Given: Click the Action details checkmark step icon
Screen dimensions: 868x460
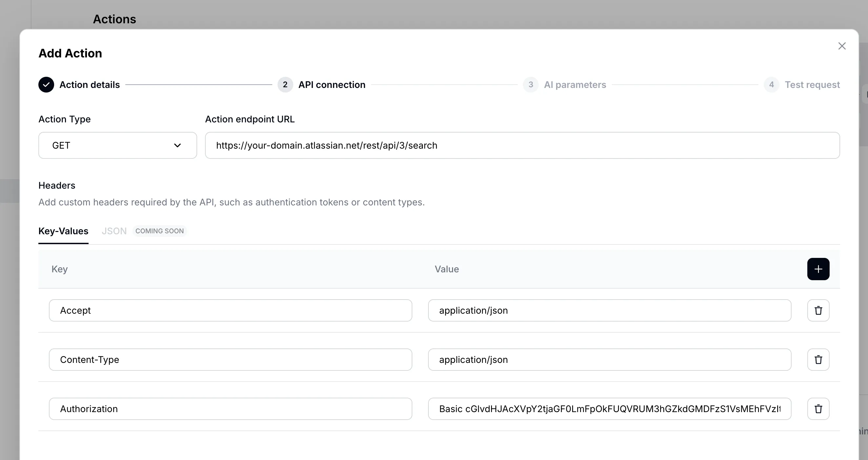Looking at the screenshot, I should pyautogui.click(x=46, y=85).
